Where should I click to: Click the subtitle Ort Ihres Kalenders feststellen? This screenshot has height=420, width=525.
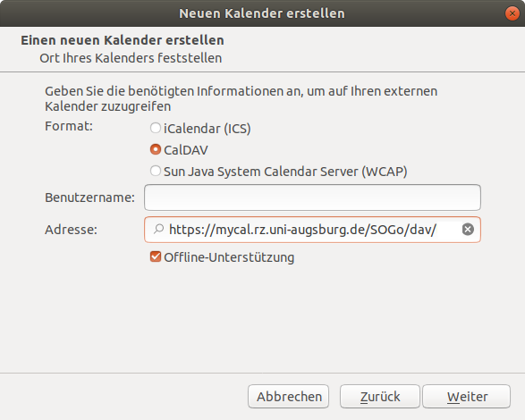[131, 58]
